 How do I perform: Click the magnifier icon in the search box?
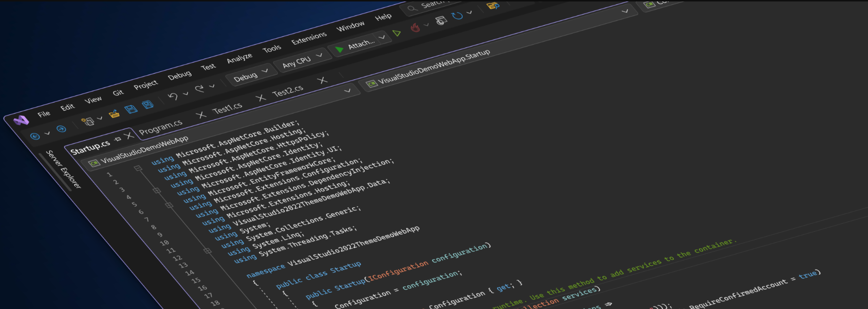(x=412, y=8)
